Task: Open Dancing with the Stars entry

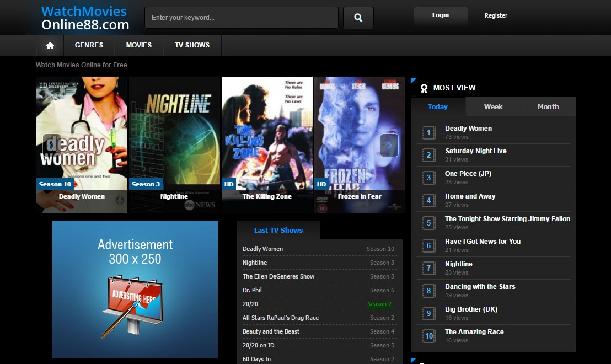Action: click(480, 286)
